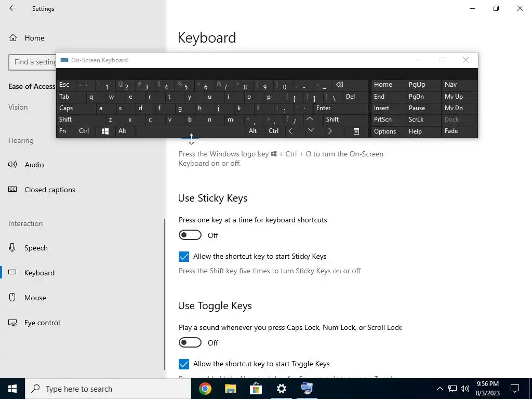The height and width of the screenshot is (399, 532).
Task: Click the Find a setting search box
Action: coord(33,62)
